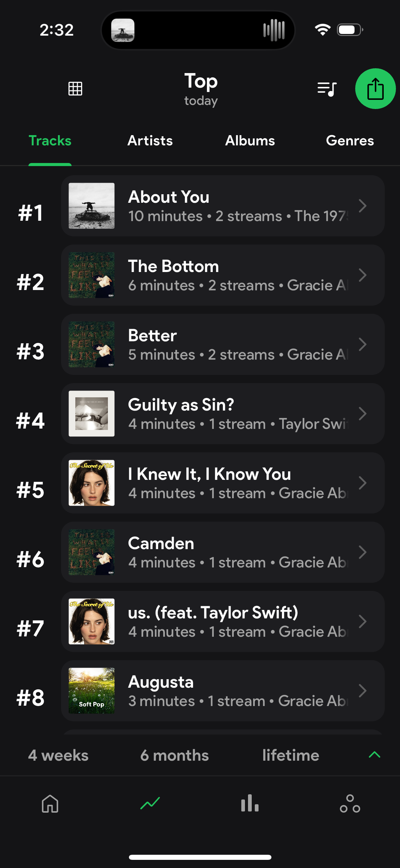This screenshot has height=868, width=400.
Task: Tap now-playing waveform in Dynamic Island
Action: point(274,30)
